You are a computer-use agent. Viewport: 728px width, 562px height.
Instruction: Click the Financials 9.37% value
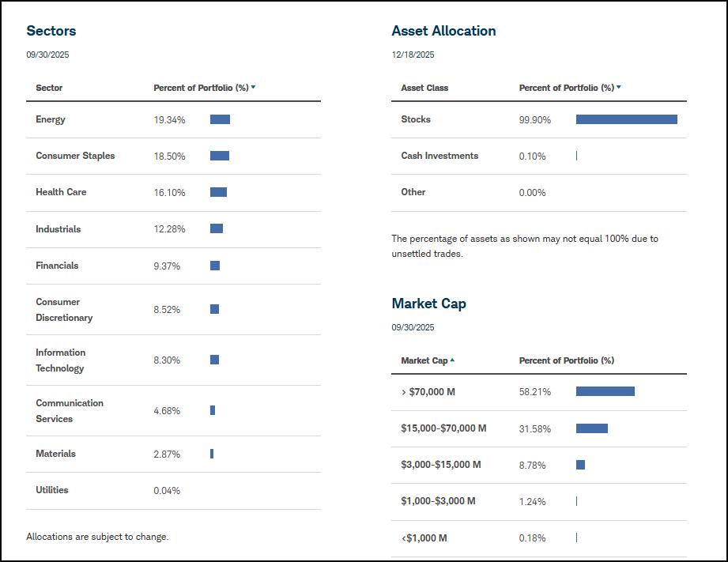(167, 266)
